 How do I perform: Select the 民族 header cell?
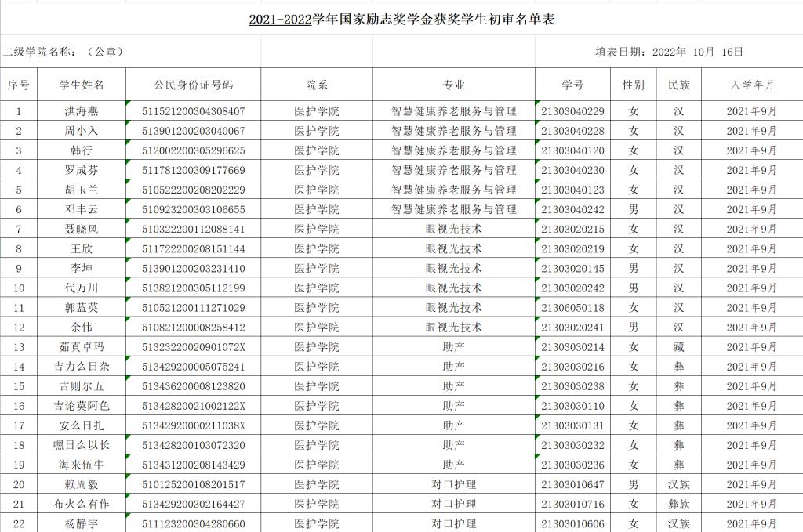[x=679, y=85]
